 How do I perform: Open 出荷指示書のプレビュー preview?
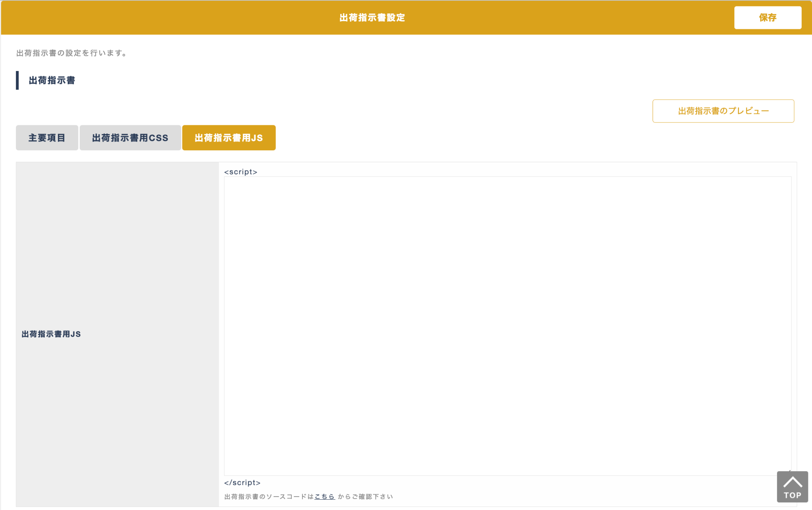pyautogui.click(x=723, y=111)
